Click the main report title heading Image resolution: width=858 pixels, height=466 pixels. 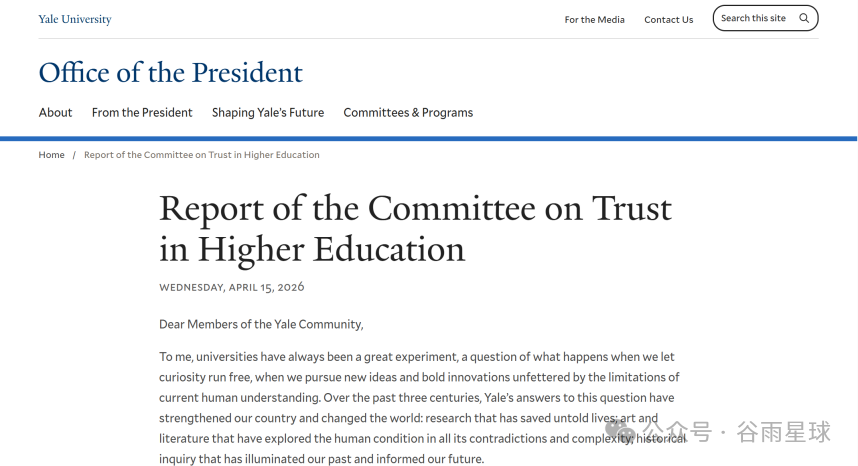pyautogui.click(x=415, y=229)
